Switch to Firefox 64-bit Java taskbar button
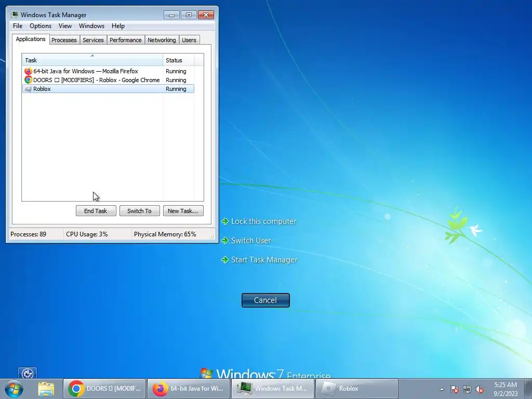Viewport: 532px width, 399px height. [188, 389]
